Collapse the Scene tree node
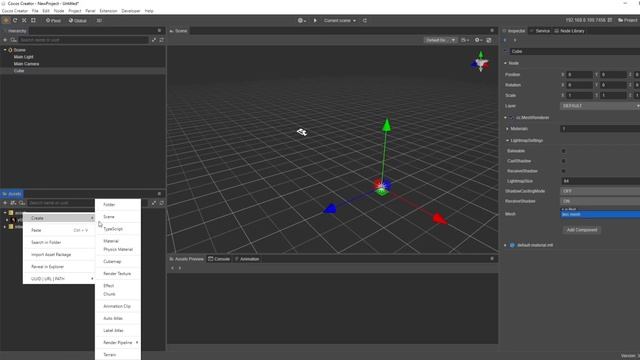The image size is (640, 360). [5, 50]
